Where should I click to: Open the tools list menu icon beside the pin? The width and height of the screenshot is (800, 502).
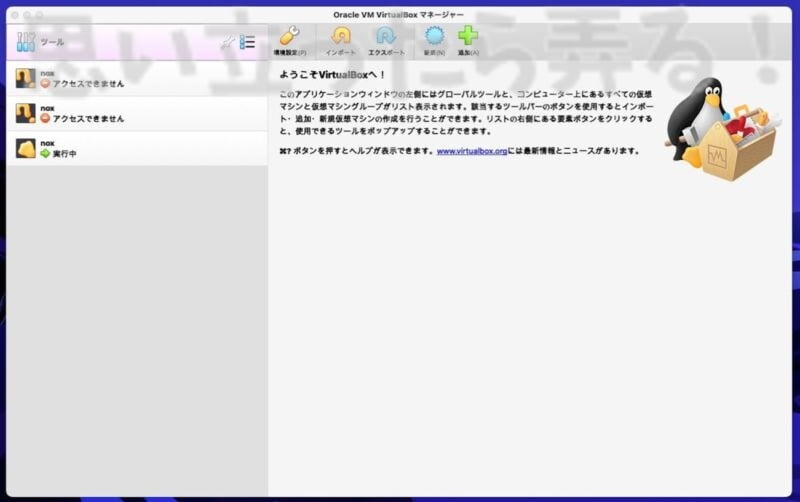(247, 42)
